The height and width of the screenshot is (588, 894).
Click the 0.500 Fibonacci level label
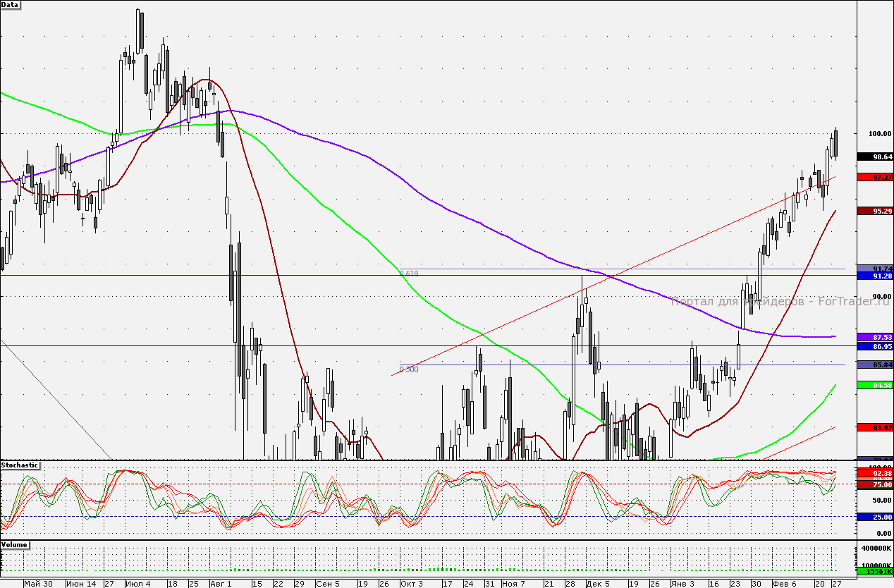(x=409, y=369)
